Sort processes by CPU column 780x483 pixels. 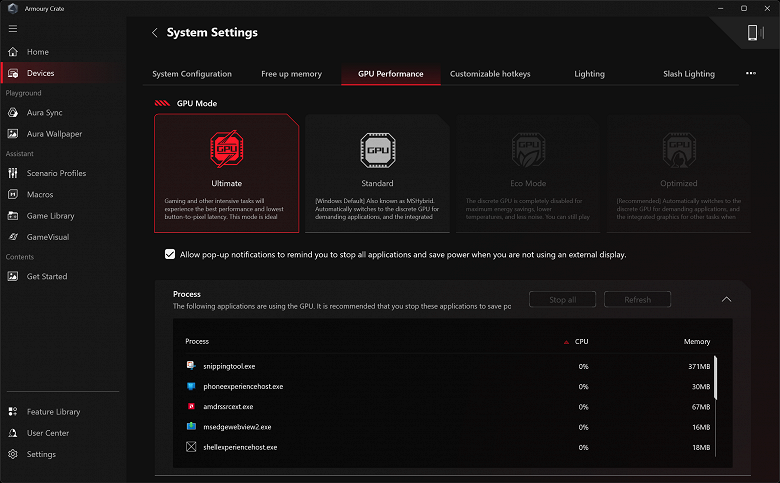581,342
